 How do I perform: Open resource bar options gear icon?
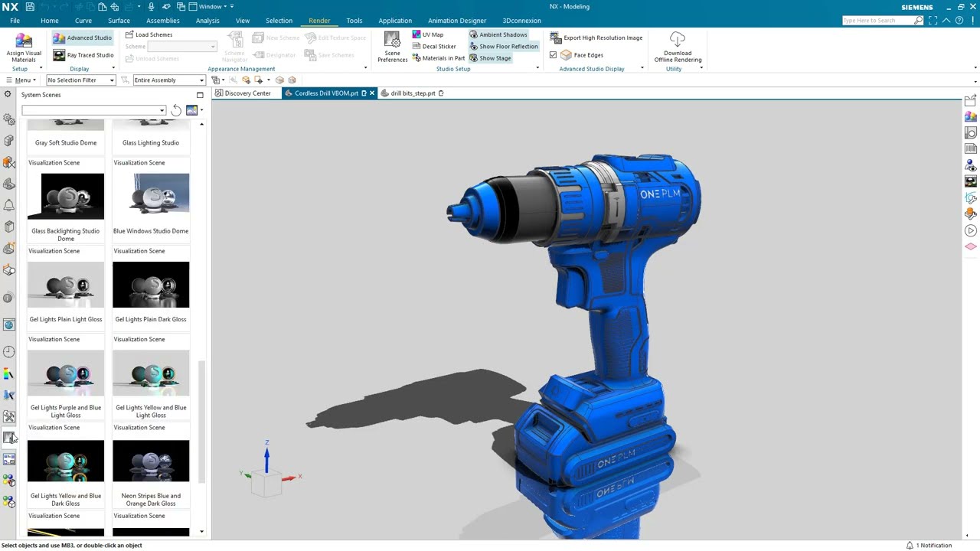point(8,94)
